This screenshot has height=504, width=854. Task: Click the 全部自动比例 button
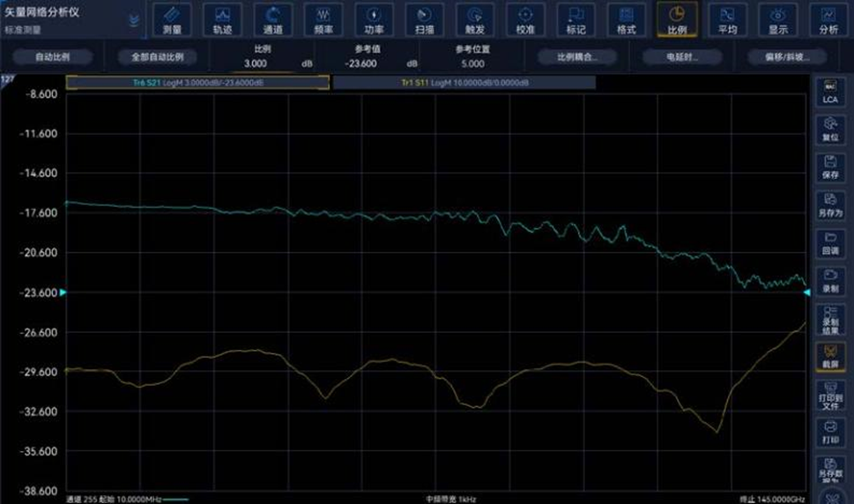point(157,57)
